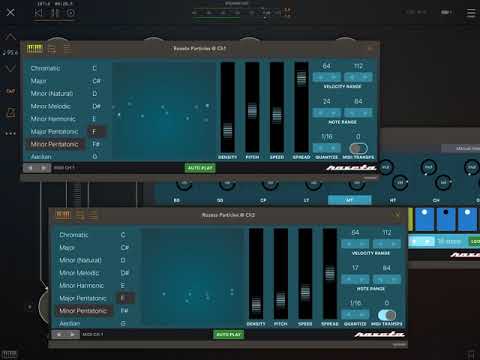
Task: Select the SD drum tab
Action: click(220, 200)
